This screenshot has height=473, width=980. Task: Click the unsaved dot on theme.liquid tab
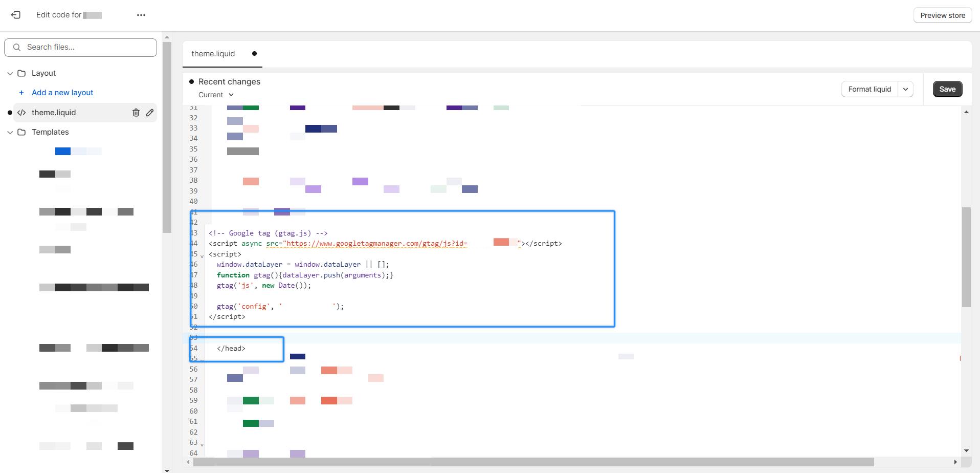click(254, 54)
